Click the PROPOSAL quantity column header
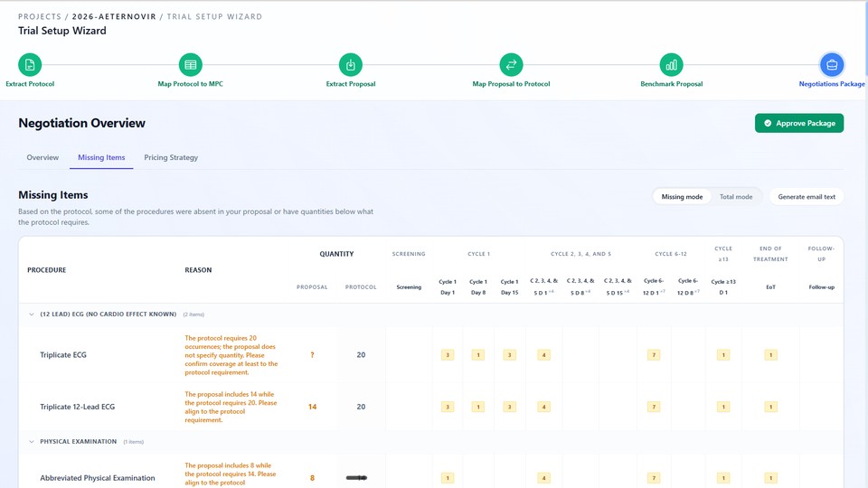Screen dimensions: 868x488 [x=312, y=287]
